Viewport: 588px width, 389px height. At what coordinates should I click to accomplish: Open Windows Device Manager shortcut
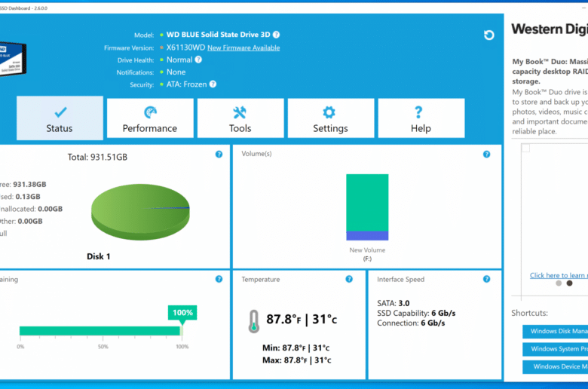coord(556,366)
